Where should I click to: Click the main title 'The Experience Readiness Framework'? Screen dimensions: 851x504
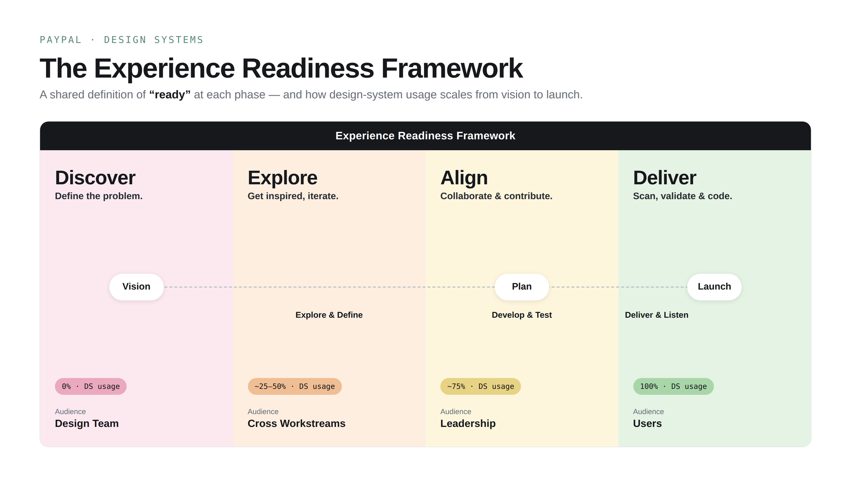click(x=281, y=68)
